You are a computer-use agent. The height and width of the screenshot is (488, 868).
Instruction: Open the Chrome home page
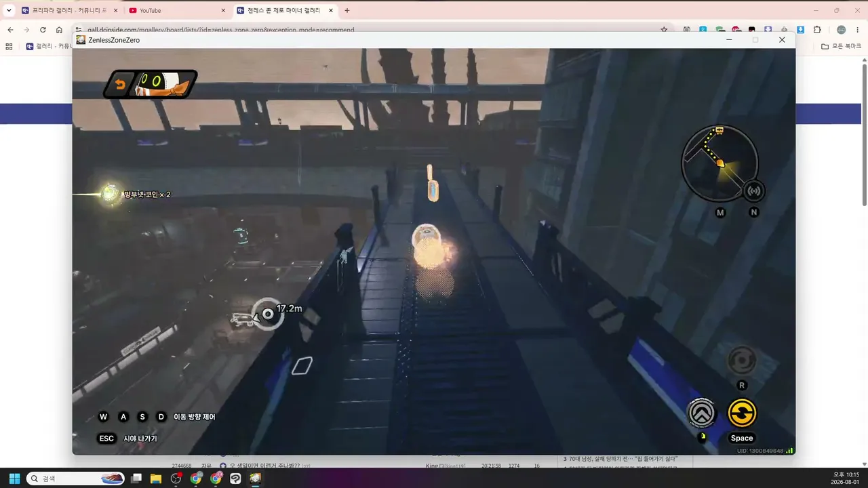click(x=59, y=30)
